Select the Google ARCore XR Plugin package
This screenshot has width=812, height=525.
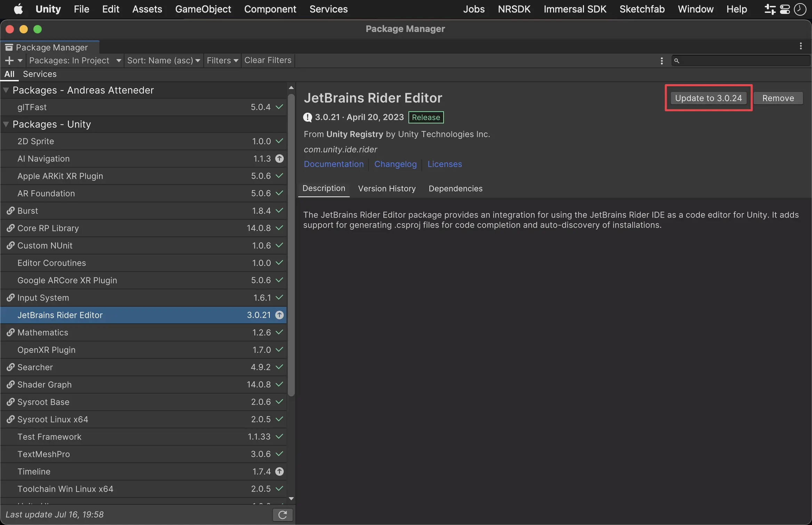144,280
